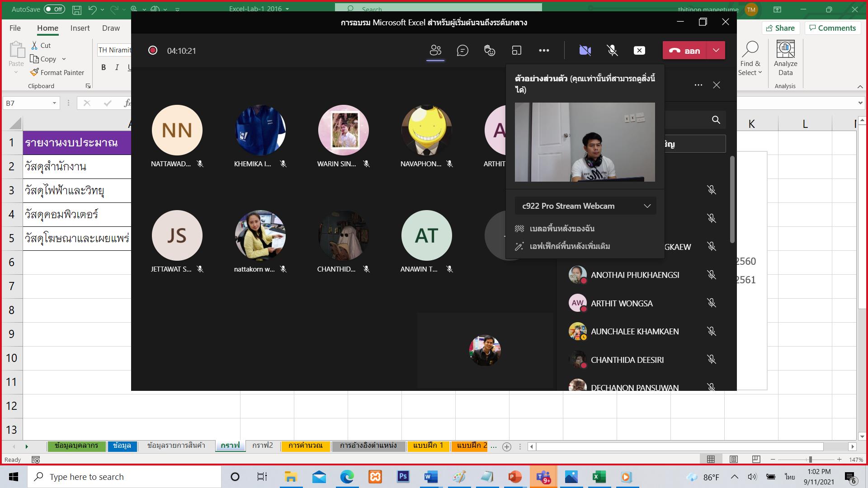Select cell A1 รายงานงบประมาณ
The height and width of the screenshot is (488, 868).
point(77,143)
